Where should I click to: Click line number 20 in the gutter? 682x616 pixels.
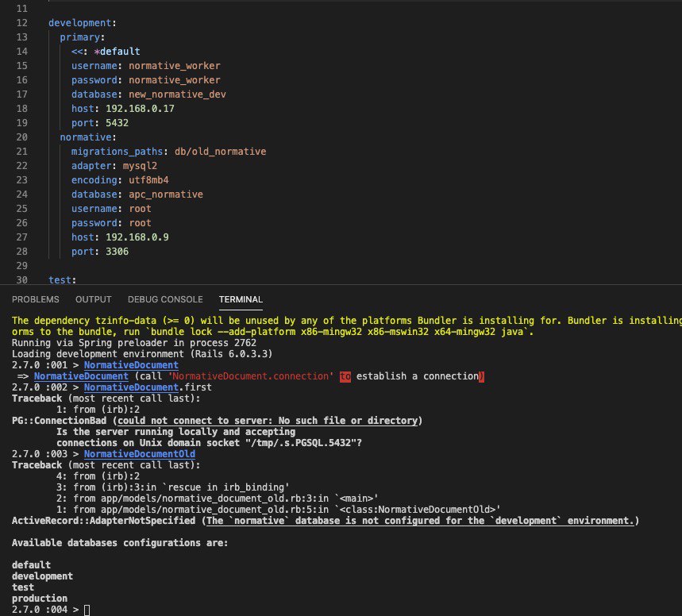click(x=21, y=137)
